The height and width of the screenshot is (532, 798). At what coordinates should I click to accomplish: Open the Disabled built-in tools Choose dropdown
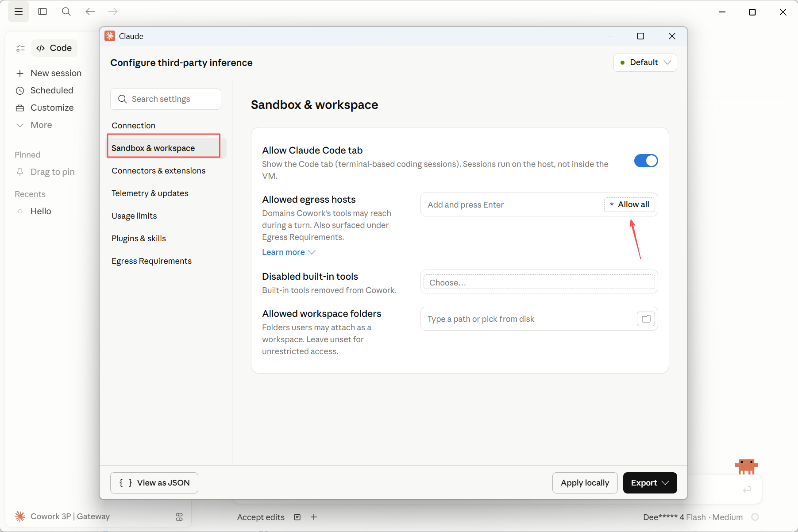coord(539,282)
